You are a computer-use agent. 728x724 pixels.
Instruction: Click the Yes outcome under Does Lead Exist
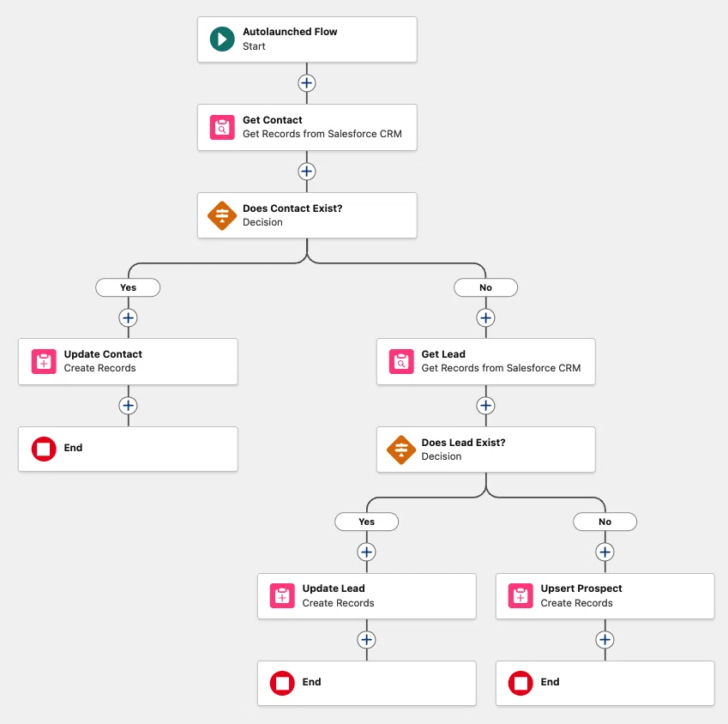366,522
